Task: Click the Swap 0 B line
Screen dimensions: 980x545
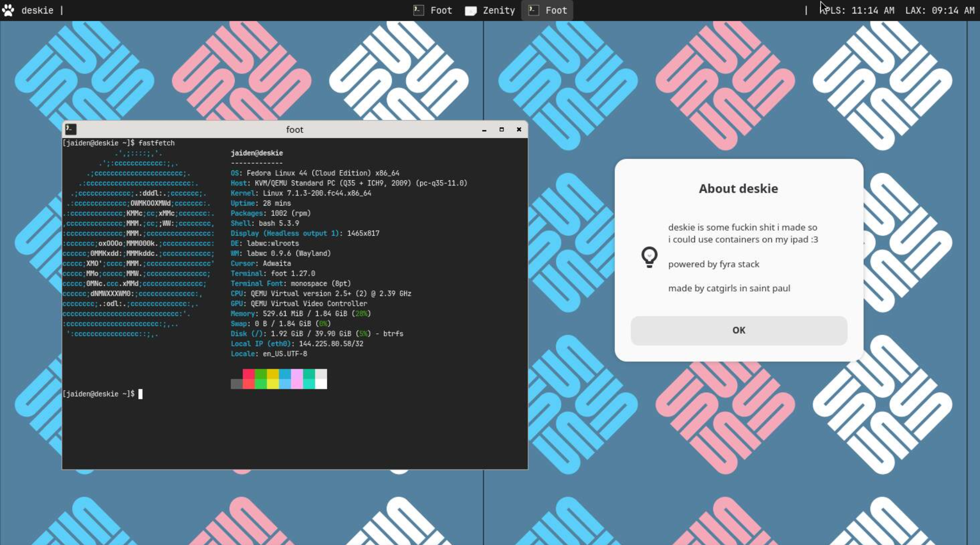Action: tap(281, 323)
